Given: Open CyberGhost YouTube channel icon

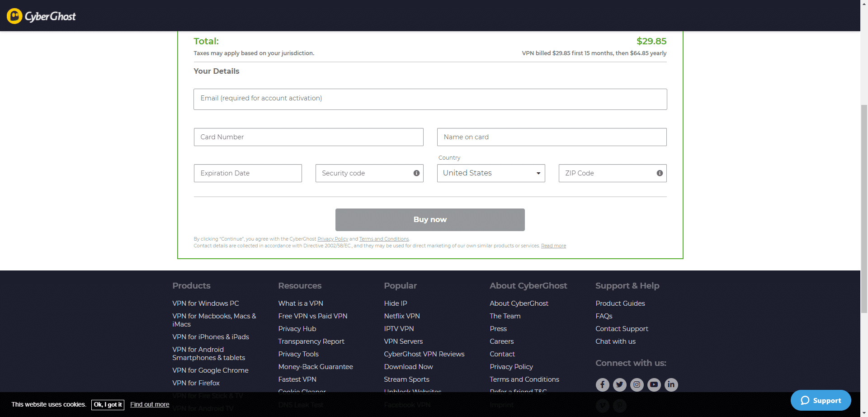Looking at the screenshot, I should coord(654,384).
